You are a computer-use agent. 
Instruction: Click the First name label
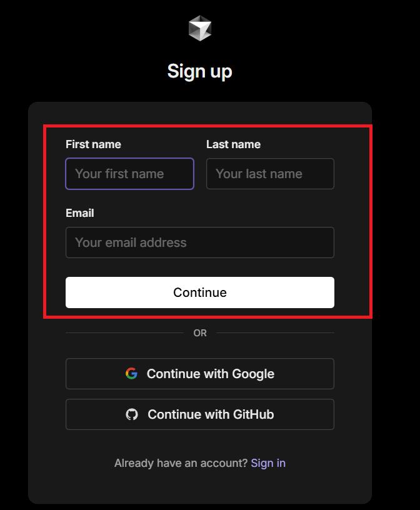93,144
